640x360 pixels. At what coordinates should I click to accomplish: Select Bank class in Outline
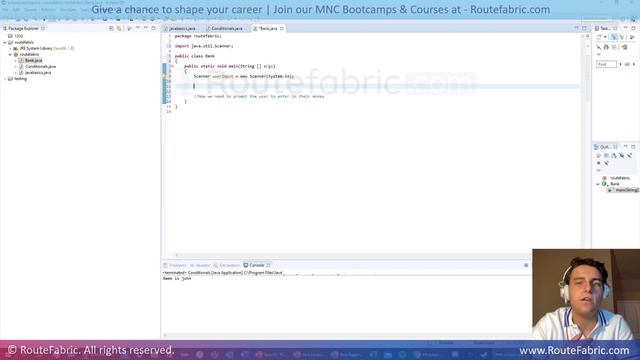pos(615,184)
